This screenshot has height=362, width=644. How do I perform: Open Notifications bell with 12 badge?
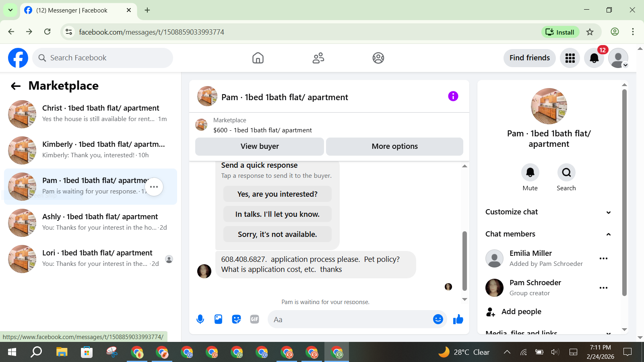click(x=594, y=58)
